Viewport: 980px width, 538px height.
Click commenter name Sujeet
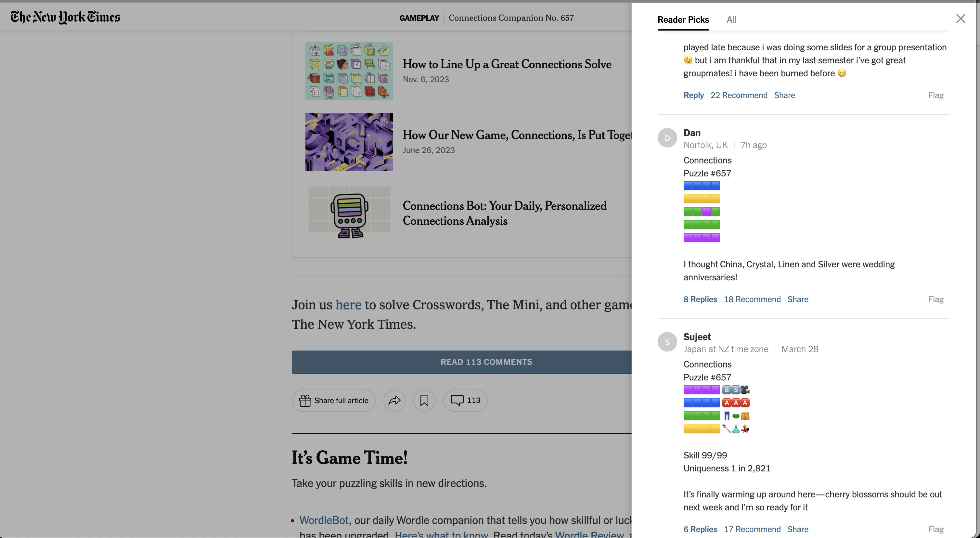tap(697, 337)
